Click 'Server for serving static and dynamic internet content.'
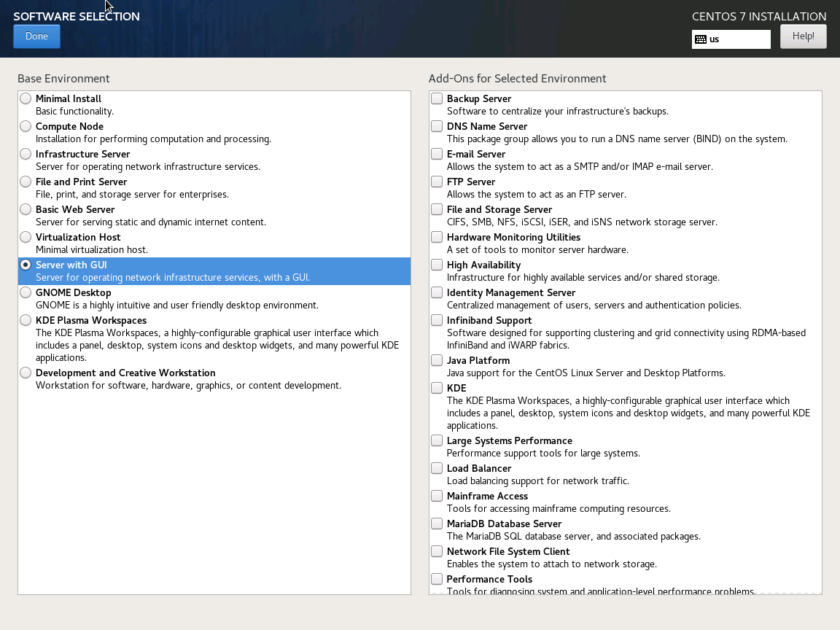 [x=150, y=222]
